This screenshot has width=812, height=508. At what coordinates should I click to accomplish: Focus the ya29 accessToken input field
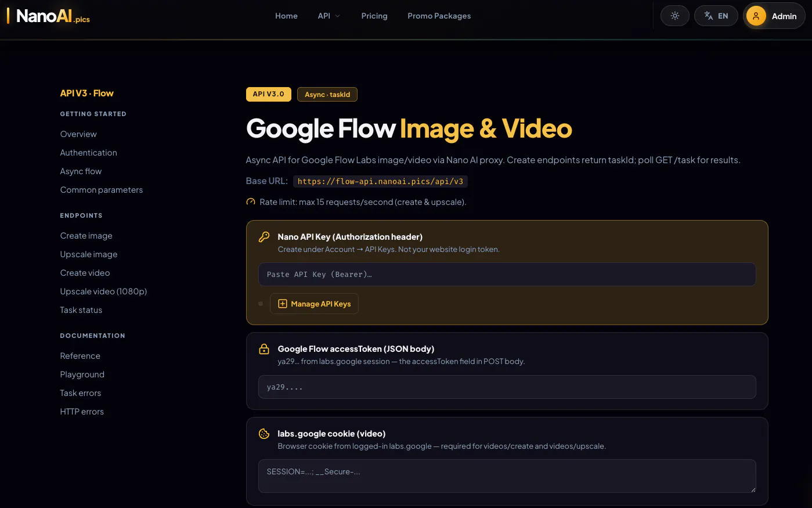507,387
